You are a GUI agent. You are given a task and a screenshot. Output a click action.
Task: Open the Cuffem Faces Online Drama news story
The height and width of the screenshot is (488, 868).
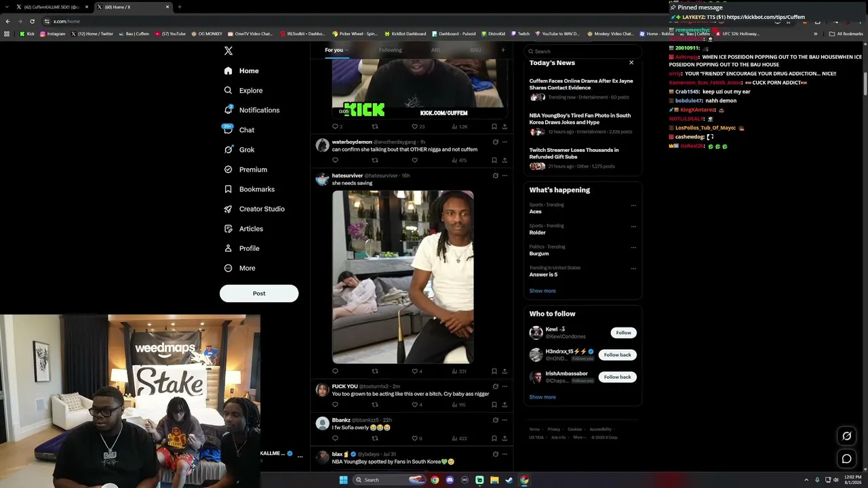[582, 89]
